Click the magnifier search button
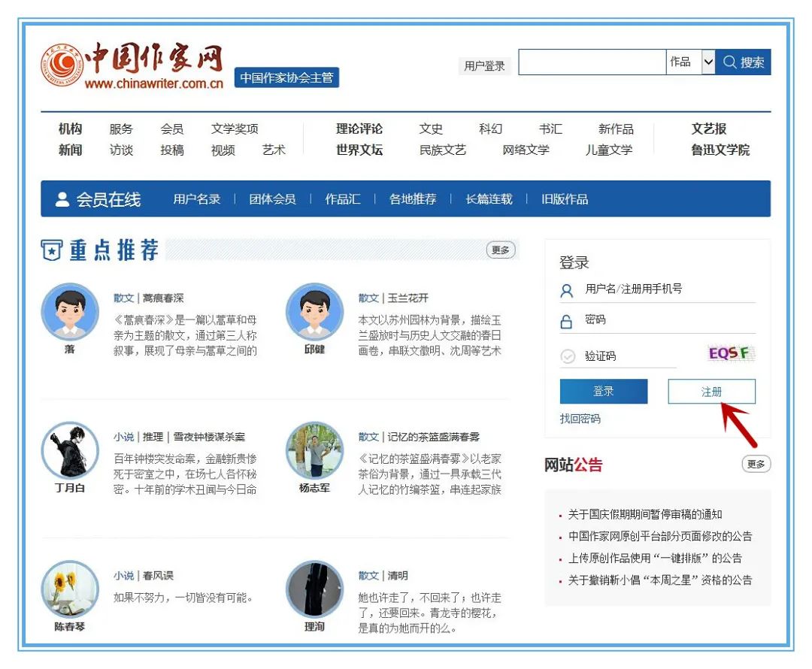The height and width of the screenshot is (669, 812). [743, 62]
